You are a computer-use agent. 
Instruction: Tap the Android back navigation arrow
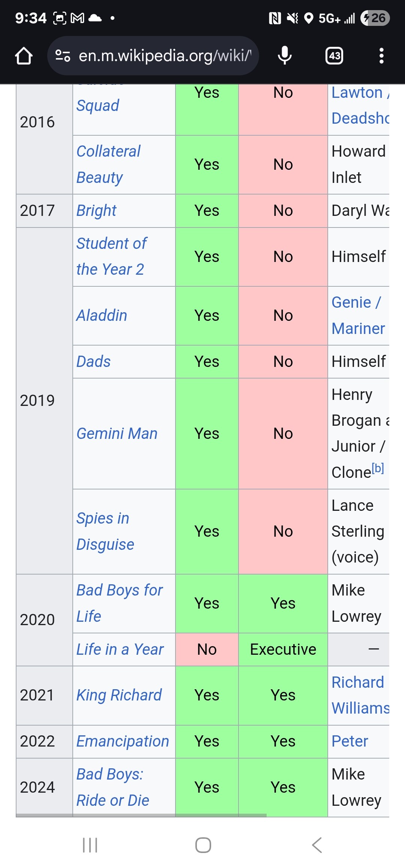[x=317, y=845]
